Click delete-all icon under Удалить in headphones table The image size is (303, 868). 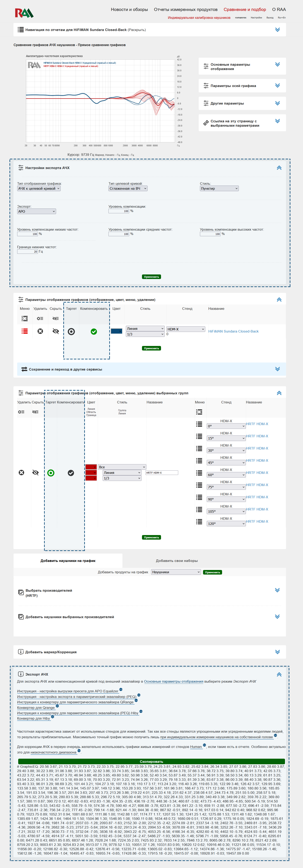pyautogui.click(x=40, y=318)
